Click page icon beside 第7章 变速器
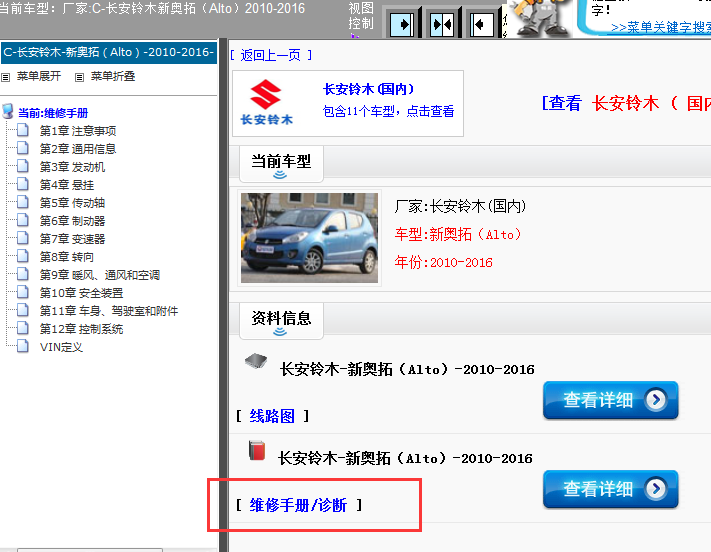The image size is (711, 552). [23, 238]
